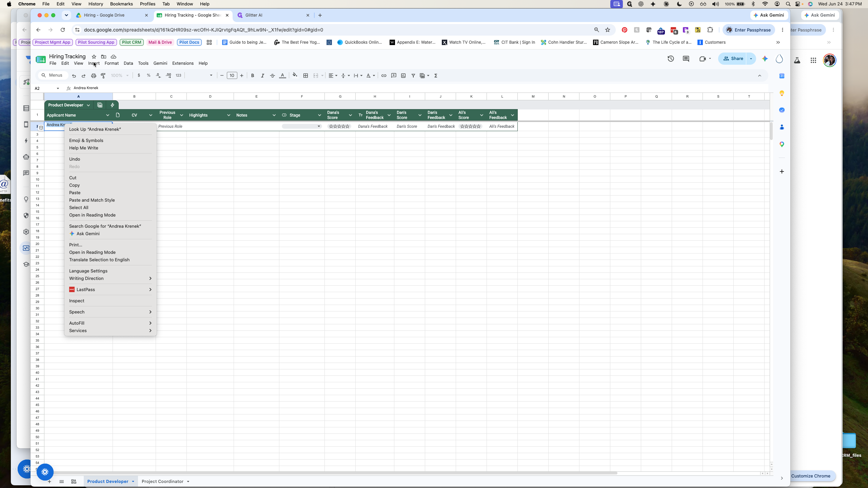
Task: Open macOS Spotlight search icon
Action: (x=788, y=4)
